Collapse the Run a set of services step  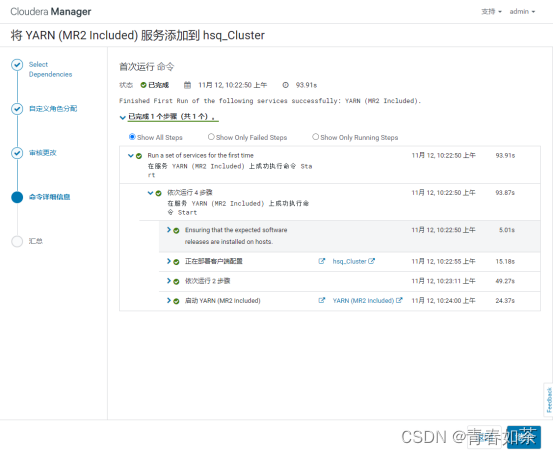pos(130,156)
